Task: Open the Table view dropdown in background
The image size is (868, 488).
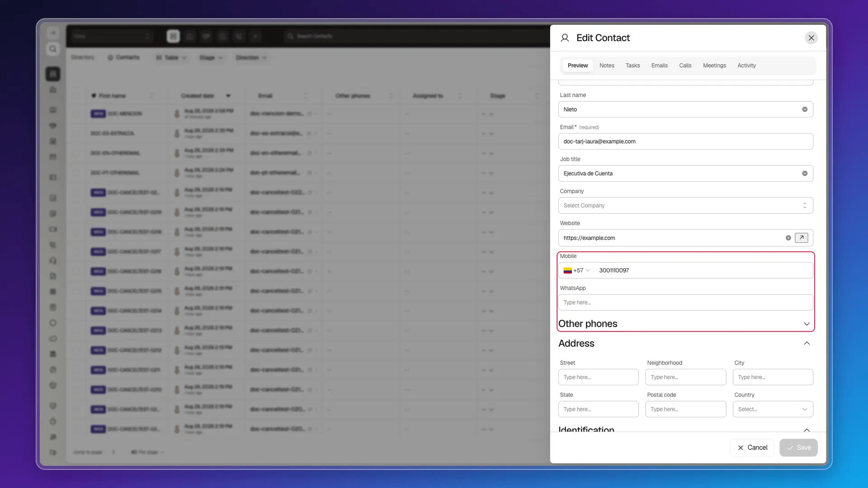Action: point(171,58)
